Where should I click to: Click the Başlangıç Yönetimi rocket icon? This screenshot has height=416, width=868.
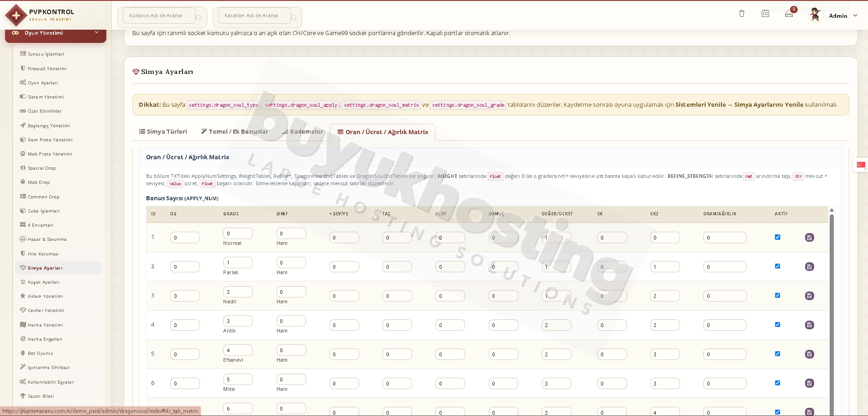(23, 125)
